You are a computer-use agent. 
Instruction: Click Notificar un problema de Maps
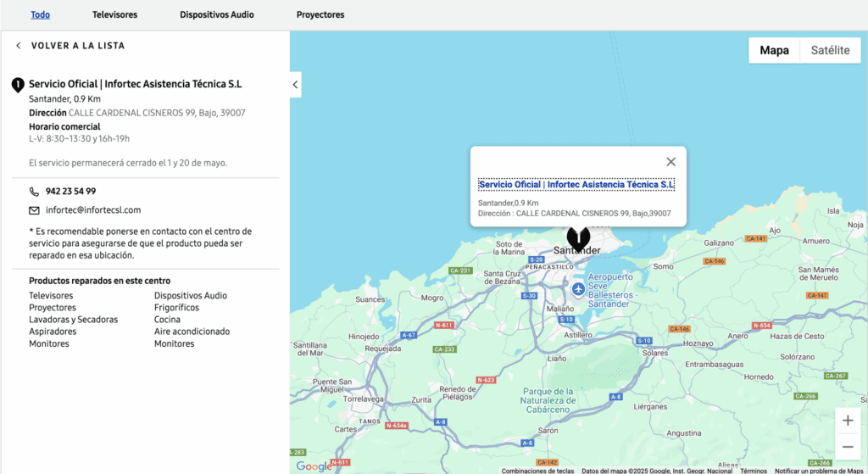(818, 471)
